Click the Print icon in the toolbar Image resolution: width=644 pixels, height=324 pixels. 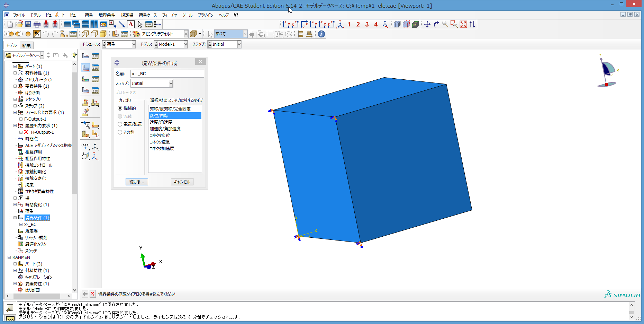pyautogui.click(x=37, y=24)
